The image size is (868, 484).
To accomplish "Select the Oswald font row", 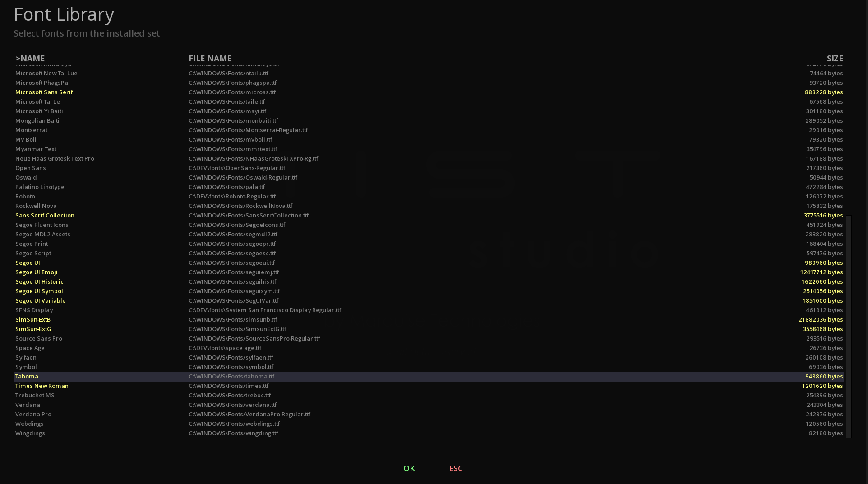I will tap(429, 177).
